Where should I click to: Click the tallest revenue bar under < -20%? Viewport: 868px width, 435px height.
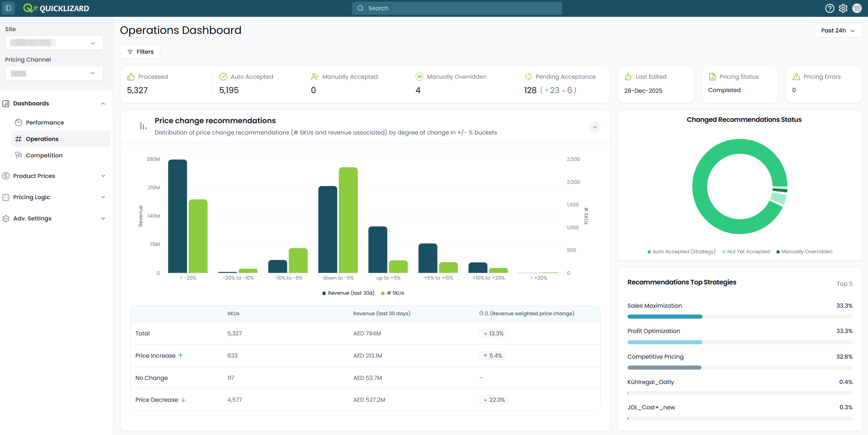(x=177, y=216)
